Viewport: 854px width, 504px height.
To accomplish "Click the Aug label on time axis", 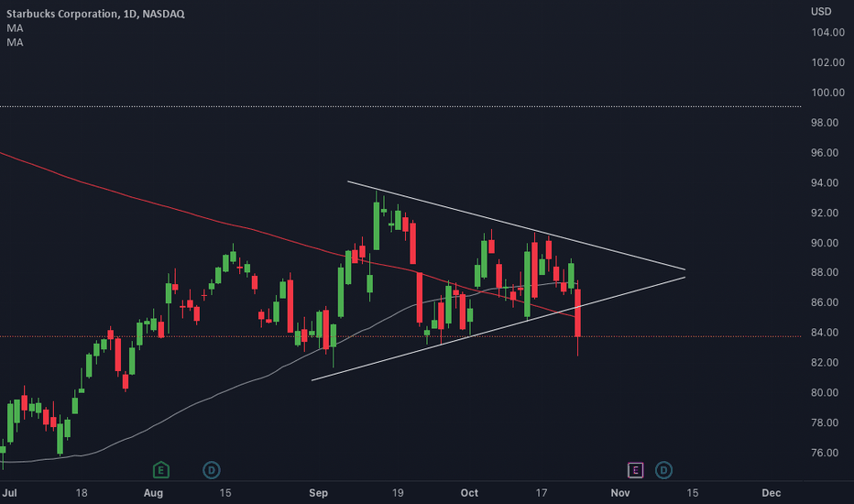I will (x=153, y=493).
